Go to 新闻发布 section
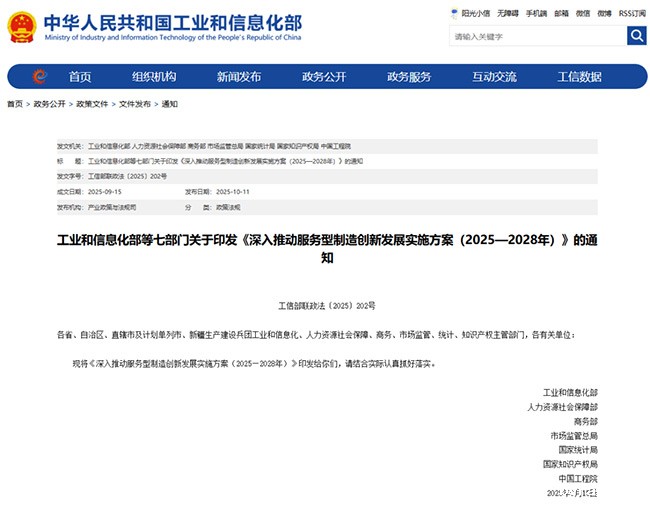The height and width of the screenshot is (507, 650). pos(238,77)
